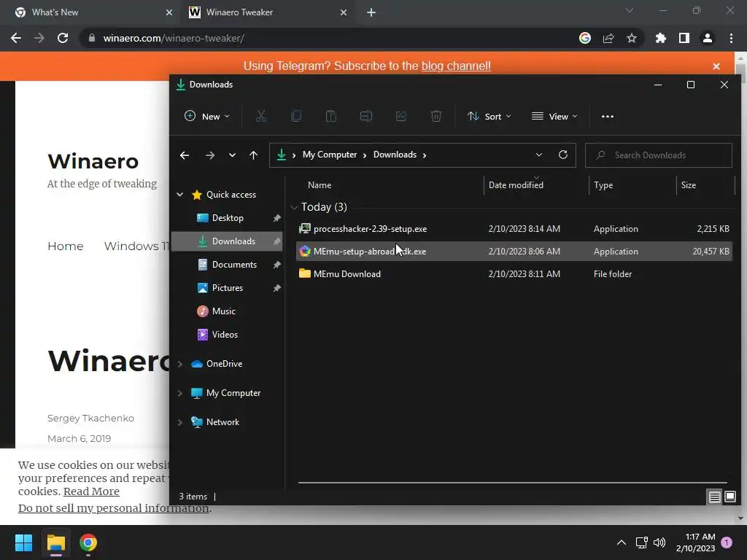Open the Sort dropdown
The image size is (747, 560).
[x=489, y=116]
